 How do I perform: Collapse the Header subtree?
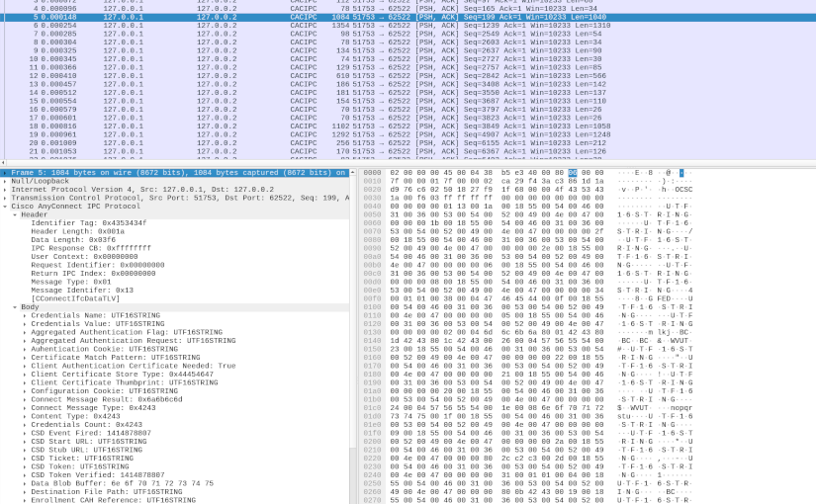pos(15,214)
